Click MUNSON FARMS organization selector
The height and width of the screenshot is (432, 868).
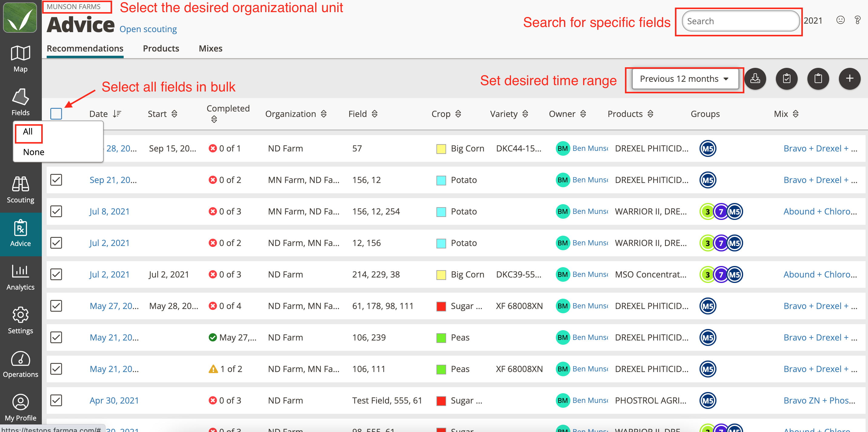74,7
